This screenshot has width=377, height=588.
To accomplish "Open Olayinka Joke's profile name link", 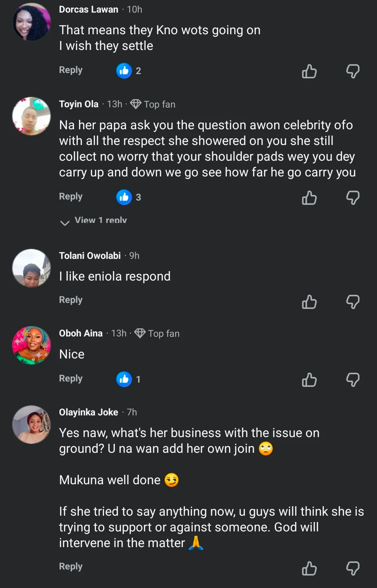I will (89, 412).
